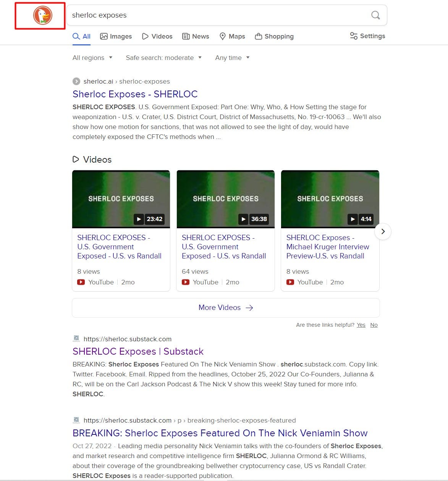Click the magnifier search button
Screen dimensions: 448x481
pyautogui.click(x=375, y=15)
